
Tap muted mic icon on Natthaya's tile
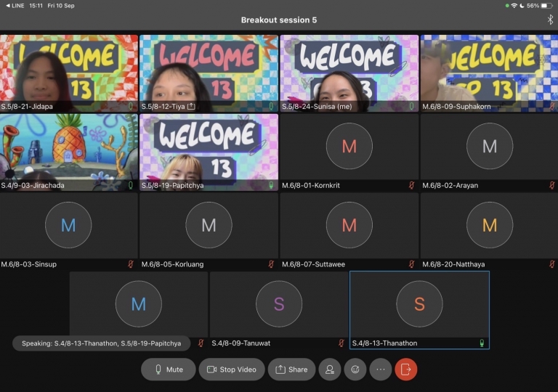[552, 264]
